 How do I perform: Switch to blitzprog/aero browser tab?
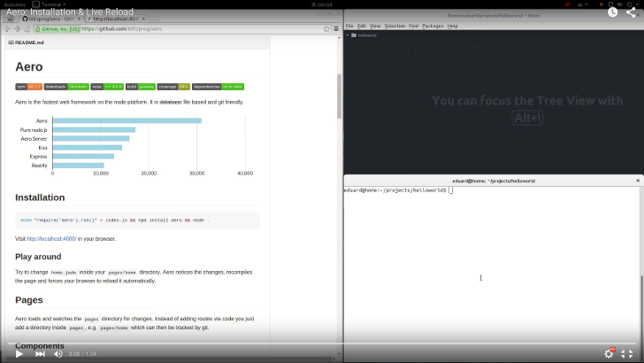pos(50,19)
